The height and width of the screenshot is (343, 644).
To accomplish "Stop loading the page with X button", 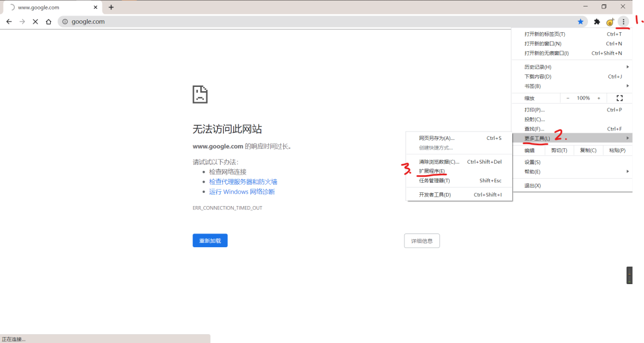I will coord(35,22).
